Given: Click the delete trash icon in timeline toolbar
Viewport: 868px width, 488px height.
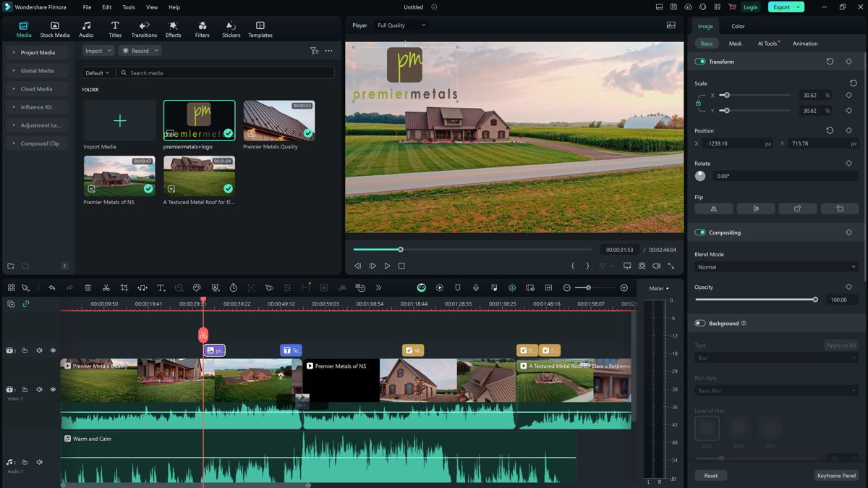Looking at the screenshot, I should pyautogui.click(x=88, y=288).
